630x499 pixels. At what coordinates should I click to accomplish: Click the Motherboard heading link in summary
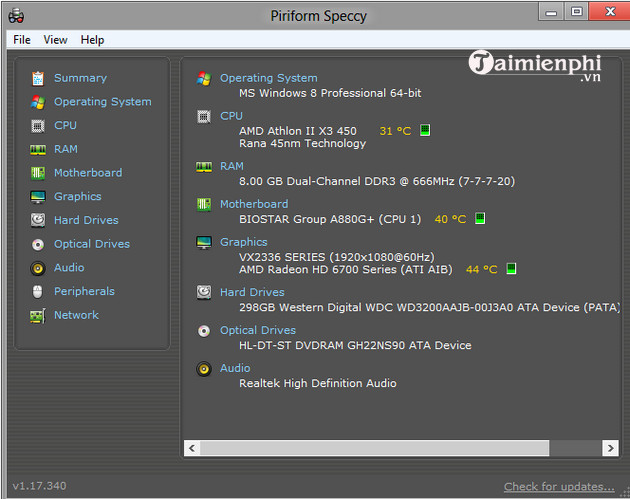pos(254,204)
